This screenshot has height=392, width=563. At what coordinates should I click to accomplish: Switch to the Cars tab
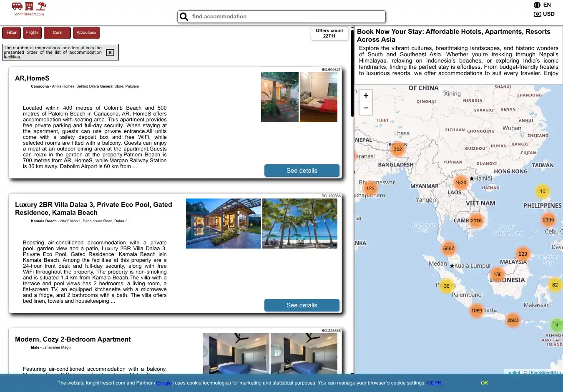click(57, 33)
